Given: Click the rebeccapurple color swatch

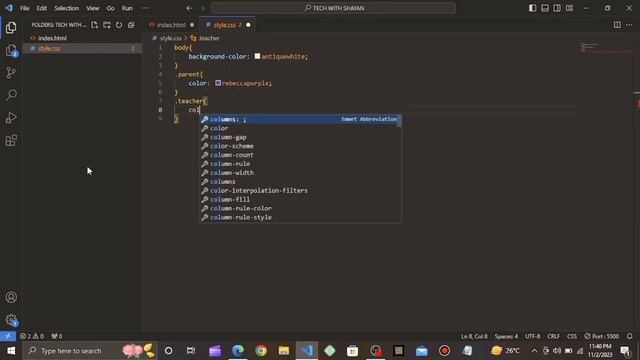Looking at the screenshot, I should (218, 83).
